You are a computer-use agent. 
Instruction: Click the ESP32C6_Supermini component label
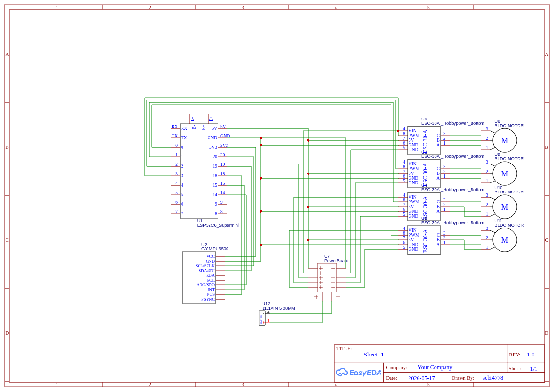(x=218, y=225)
